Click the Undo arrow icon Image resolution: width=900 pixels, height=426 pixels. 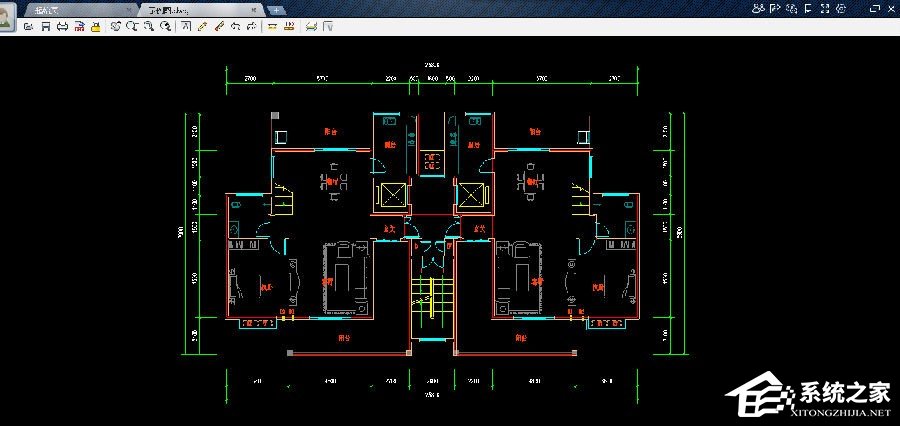point(235,26)
